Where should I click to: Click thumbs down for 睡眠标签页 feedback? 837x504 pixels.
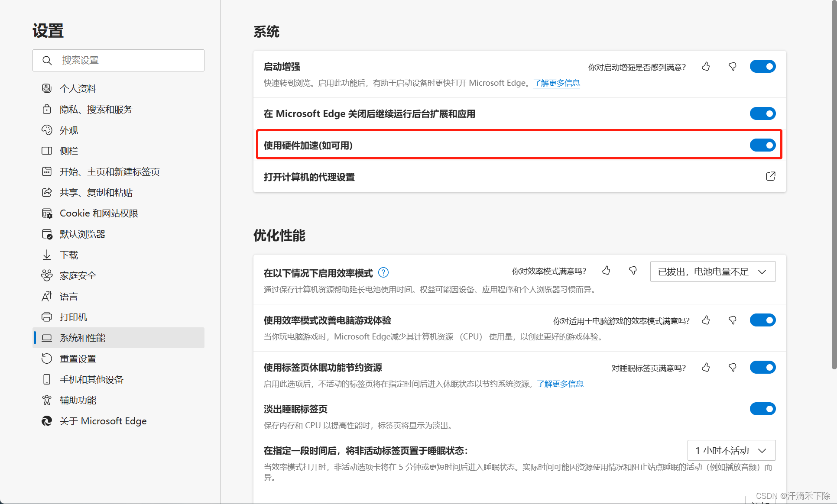pos(732,368)
